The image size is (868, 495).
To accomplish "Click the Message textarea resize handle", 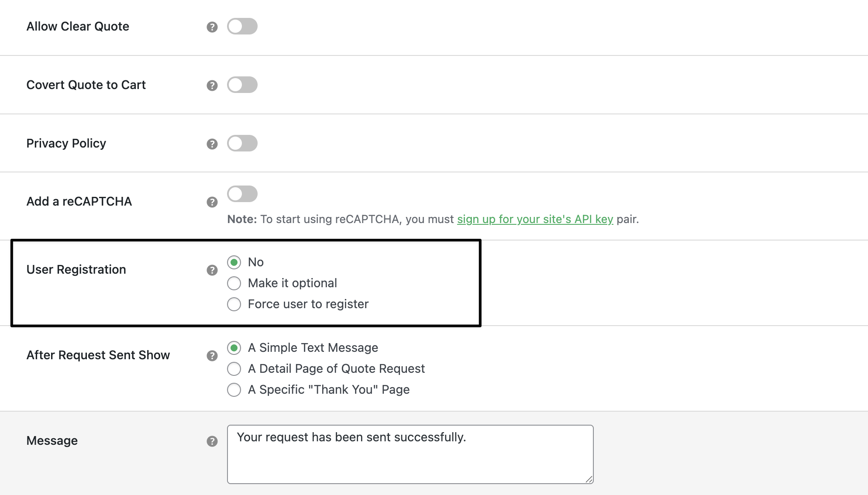I will [x=589, y=479].
